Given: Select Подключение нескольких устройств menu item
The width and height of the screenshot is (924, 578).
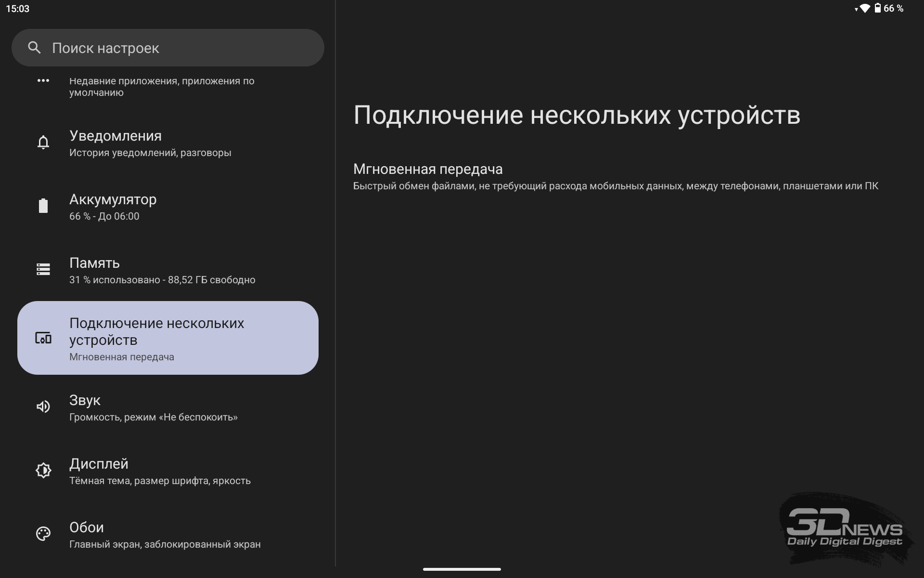Looking at the screenshot, I should tap(167, 338).
